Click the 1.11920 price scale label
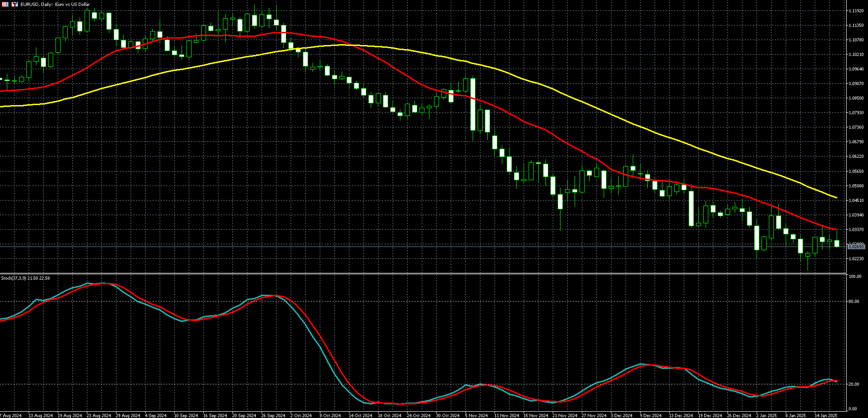 (856, 10)
